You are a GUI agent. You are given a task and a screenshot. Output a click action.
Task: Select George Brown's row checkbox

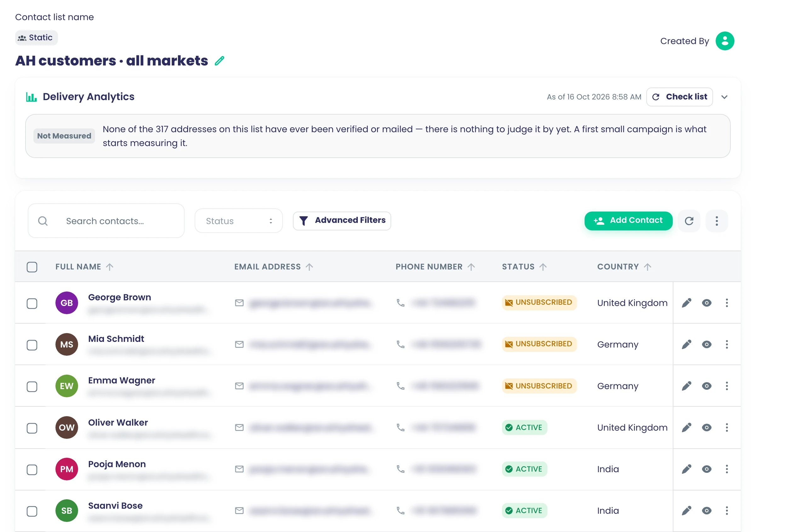coord(32,303)
